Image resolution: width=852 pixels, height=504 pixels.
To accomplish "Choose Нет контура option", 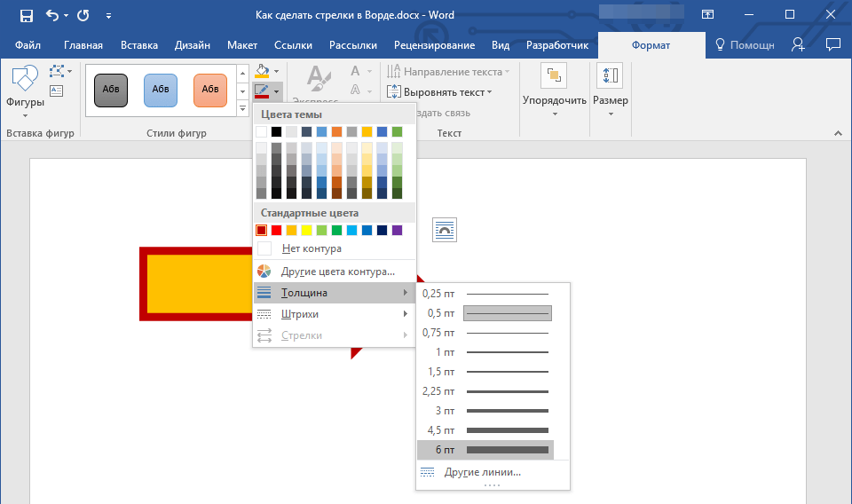I will point(335,248).
